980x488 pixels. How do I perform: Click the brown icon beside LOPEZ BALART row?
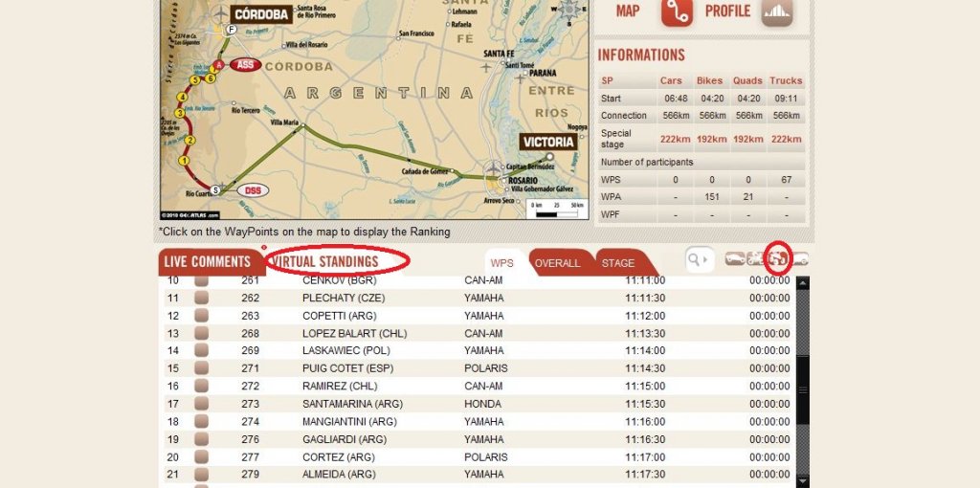tap(201, 333)
